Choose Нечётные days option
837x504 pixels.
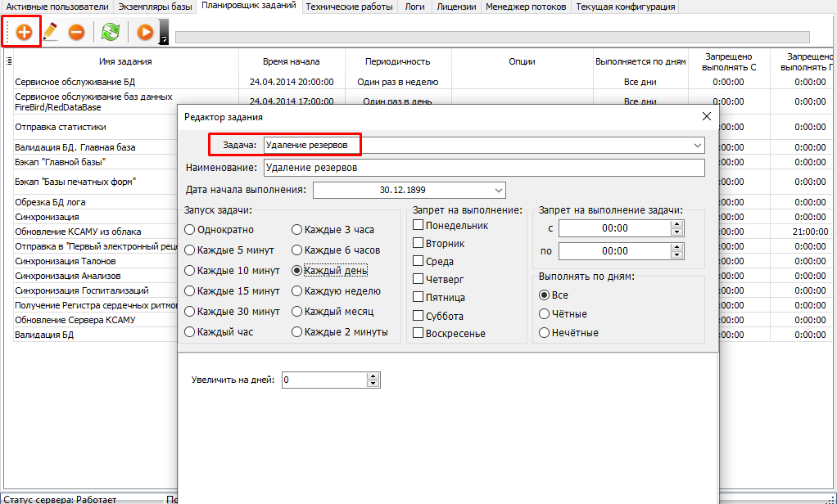569,333
